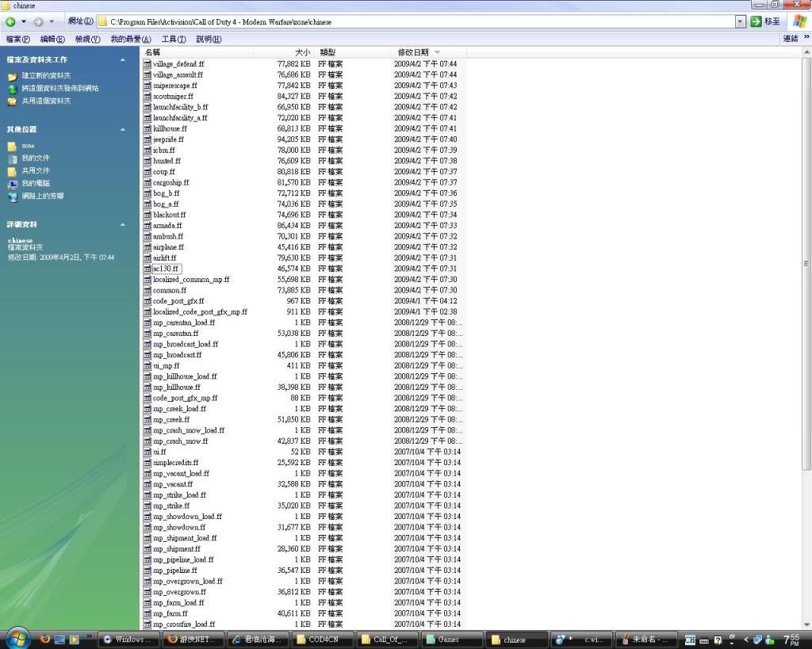Click the Forward navigation arrow

[x=37, y=21]
